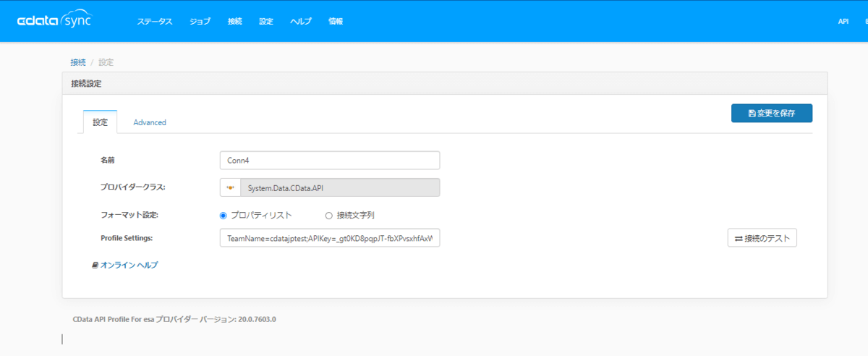This screenshot has width=868, height=356.
Task: Select the 設定 tab in the connection panel
Action: [100, 122]
